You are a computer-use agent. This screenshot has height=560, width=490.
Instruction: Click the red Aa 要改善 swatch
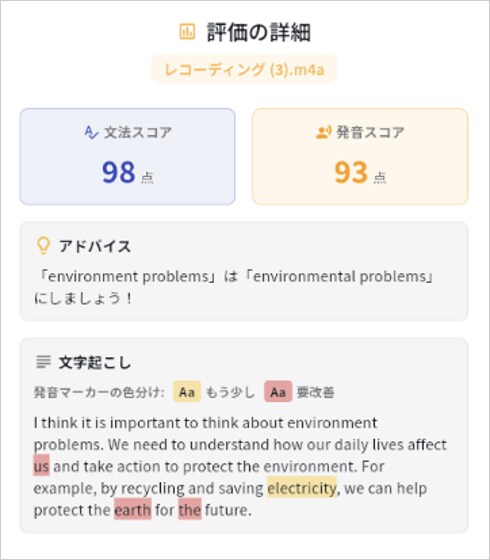278,392
